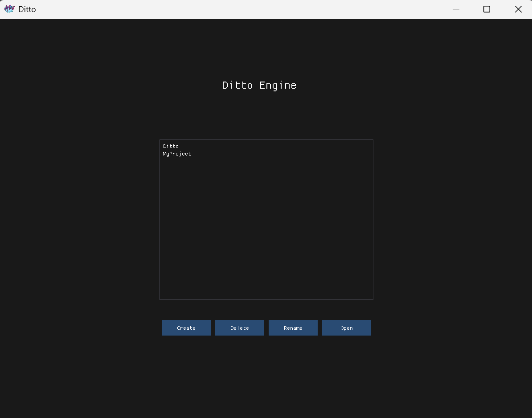Image resolution: width=532 pixels, height=418 pixels.
Task: Select the Ditto project in the list
Action: (171, 146)
